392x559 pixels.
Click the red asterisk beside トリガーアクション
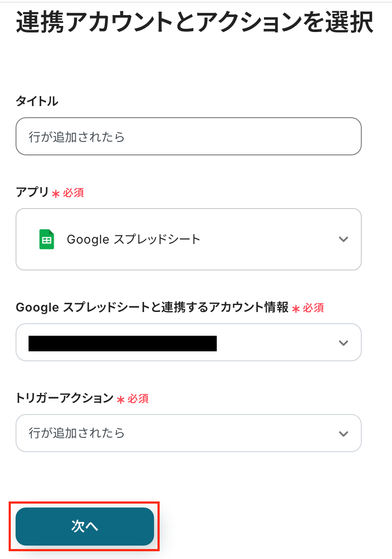tap(121, 400)
